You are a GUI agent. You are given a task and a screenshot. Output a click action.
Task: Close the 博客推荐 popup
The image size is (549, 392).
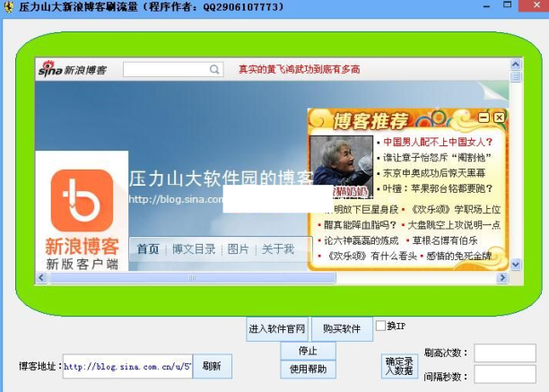pyautogui.click(x=498, y=117)
